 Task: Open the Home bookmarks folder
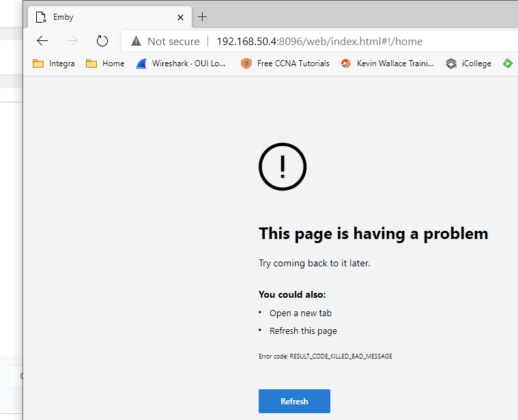point(105,64)
